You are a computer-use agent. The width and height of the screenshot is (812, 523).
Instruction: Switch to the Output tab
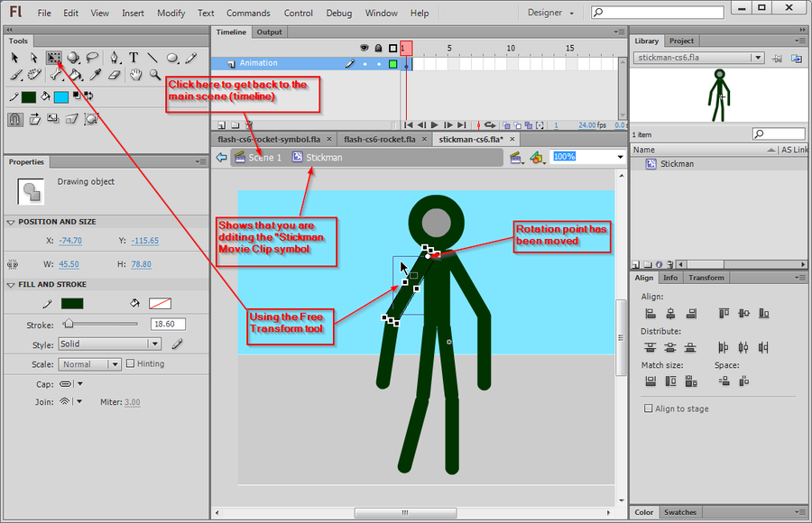pyautogui.click(x=269, y=32)
